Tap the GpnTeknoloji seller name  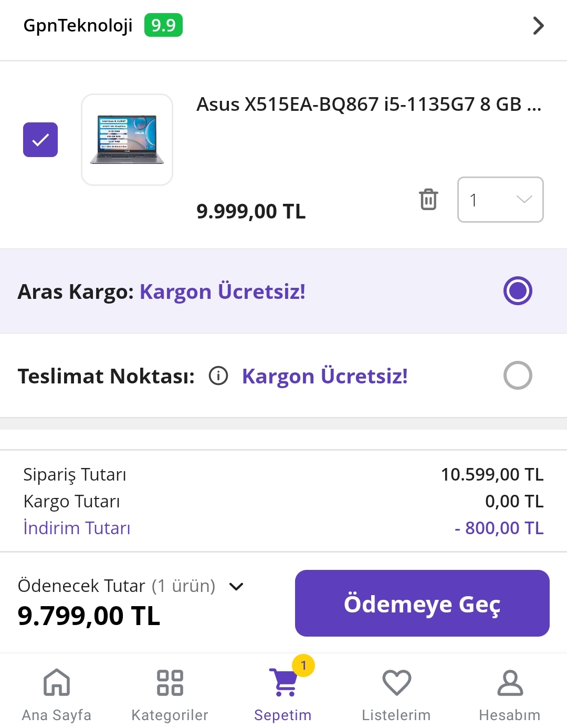coord(78,25)
